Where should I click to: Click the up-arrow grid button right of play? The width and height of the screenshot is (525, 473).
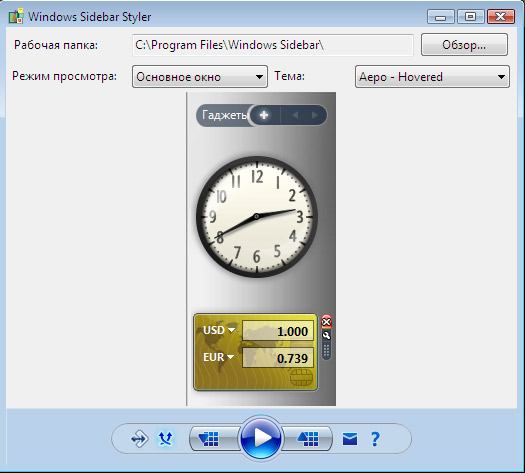(x=307, y=439)
